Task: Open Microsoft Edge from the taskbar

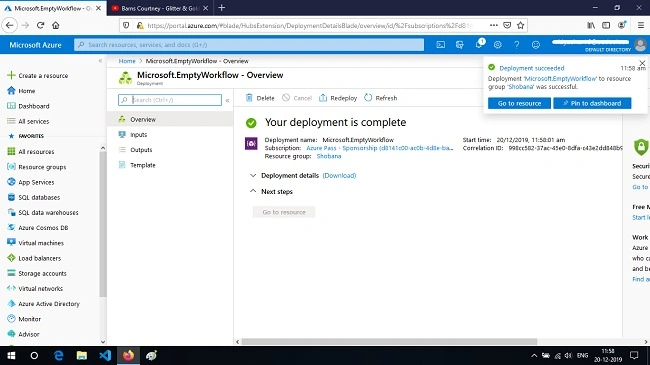Action: [58, 355]
